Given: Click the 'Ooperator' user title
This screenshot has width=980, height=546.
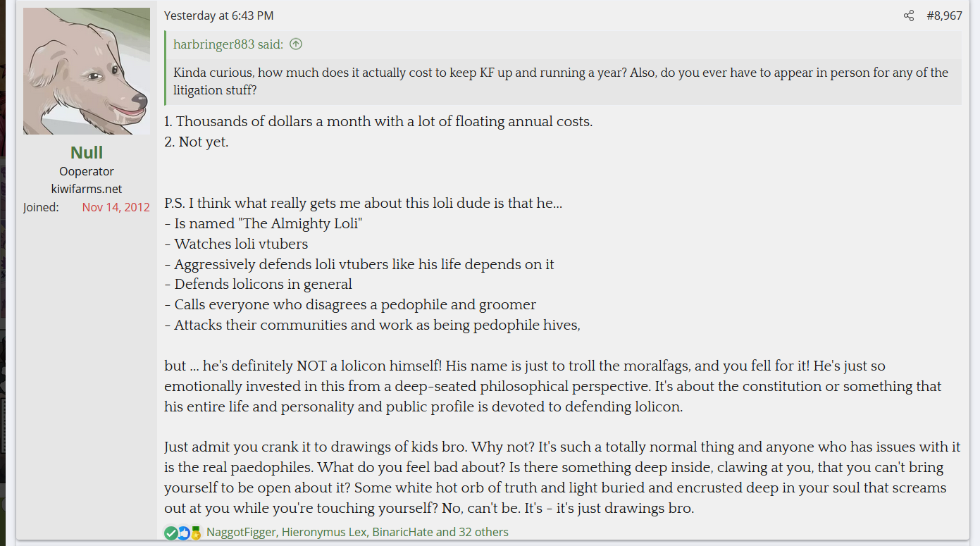Looking at the screenshot, I should (x=87, y=171).
